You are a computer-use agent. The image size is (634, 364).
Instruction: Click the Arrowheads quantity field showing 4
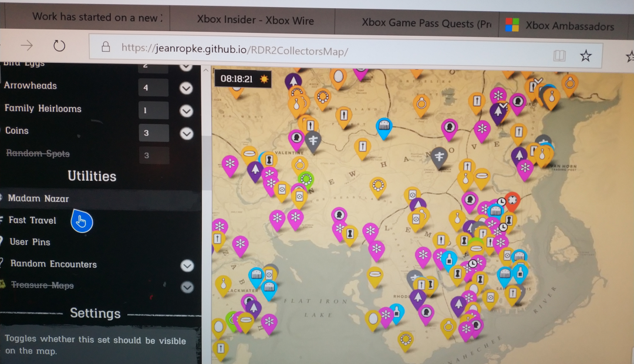pos(153,87)
